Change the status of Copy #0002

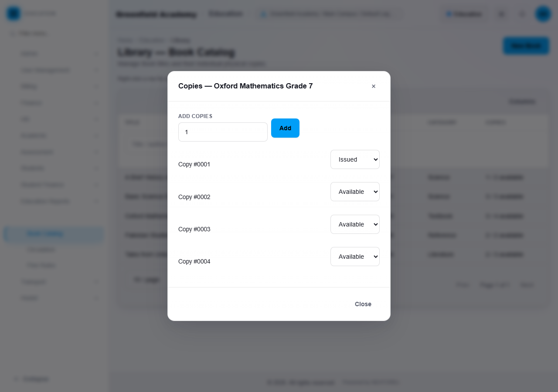(x=355, y=192)
